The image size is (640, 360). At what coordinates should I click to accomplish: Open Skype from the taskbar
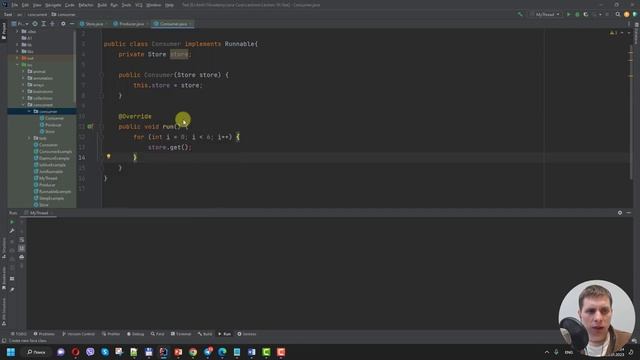[x=105, y=352]
